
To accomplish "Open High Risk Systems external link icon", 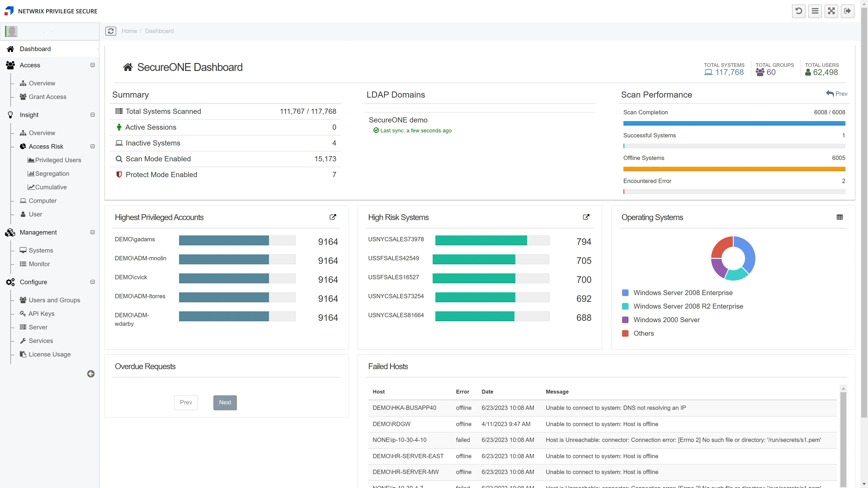I will (586, 217).
